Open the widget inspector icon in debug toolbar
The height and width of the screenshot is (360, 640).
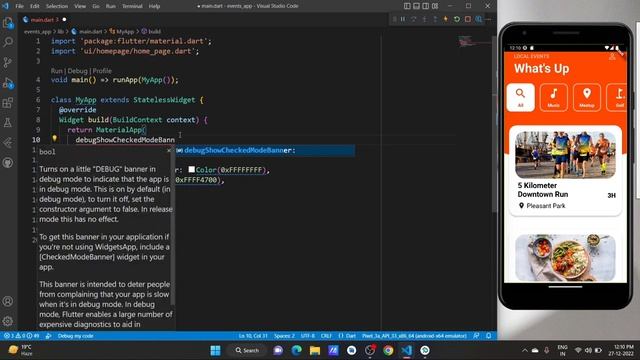pyautogui.click(x=478, y=19)
